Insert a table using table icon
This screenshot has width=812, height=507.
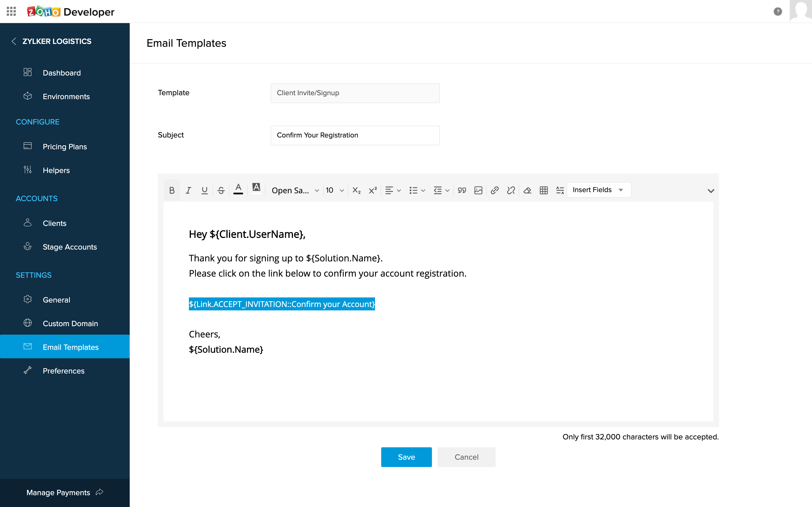click(544, 190)
